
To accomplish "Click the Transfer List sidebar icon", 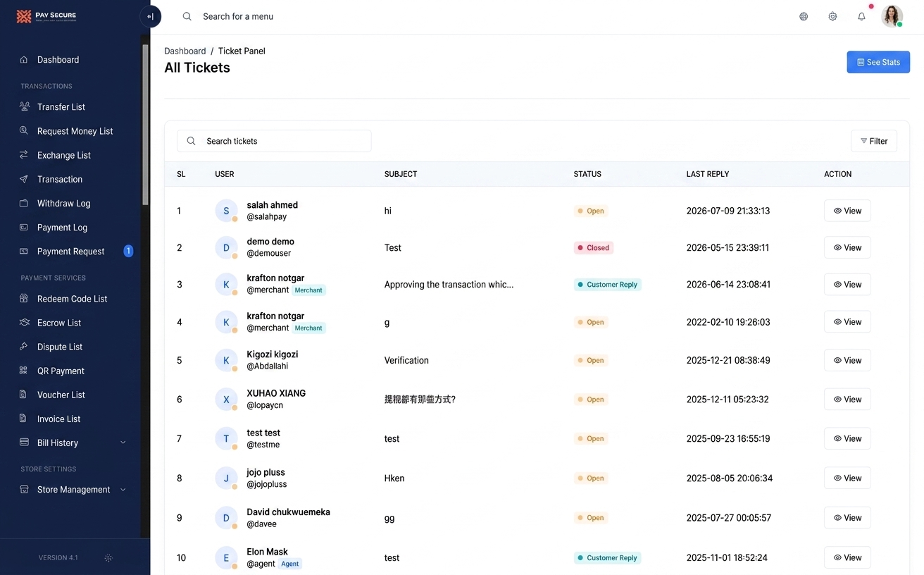I will 24,107.
